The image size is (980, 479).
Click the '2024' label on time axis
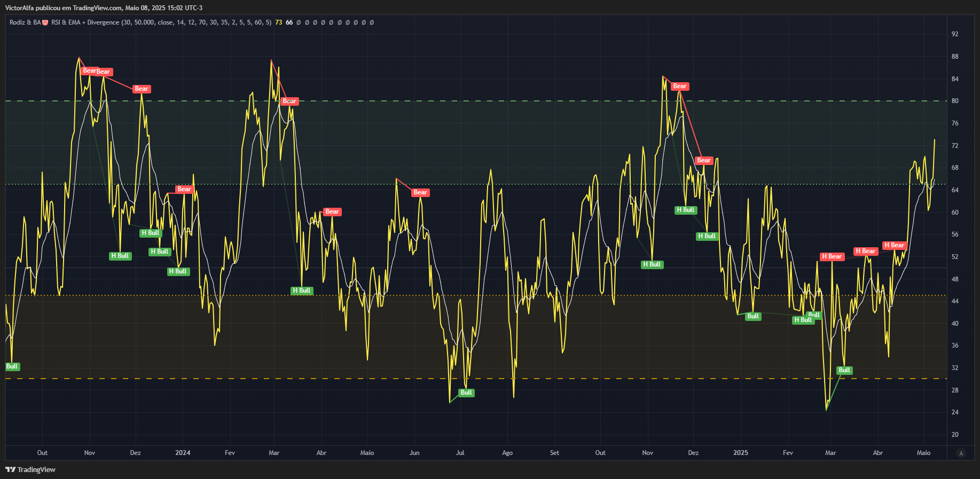[183, 453]
